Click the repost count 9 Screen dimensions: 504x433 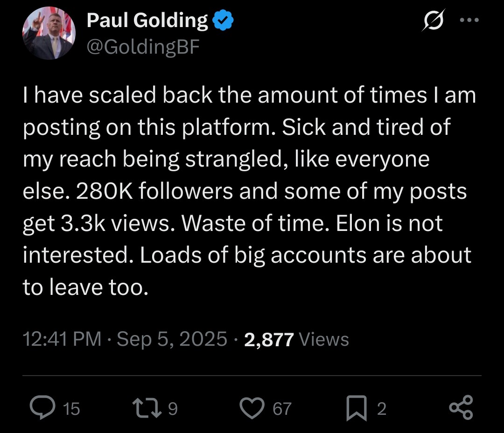pos(172,409)
